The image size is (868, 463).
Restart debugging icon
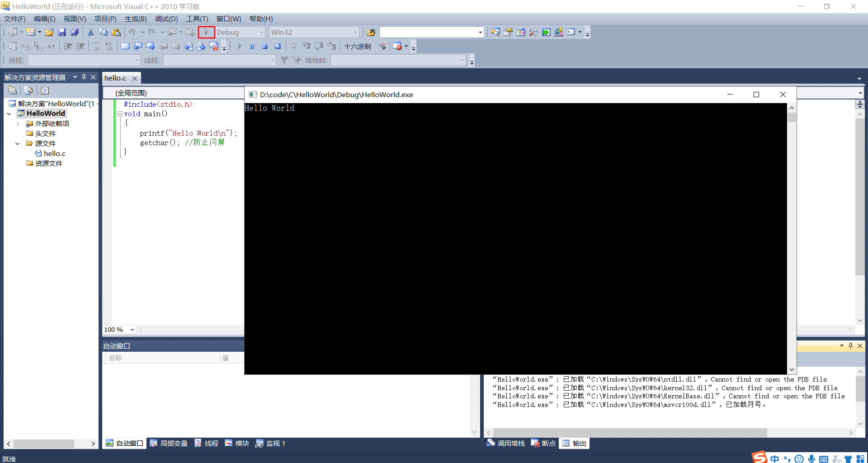click(x=278, y=46)
